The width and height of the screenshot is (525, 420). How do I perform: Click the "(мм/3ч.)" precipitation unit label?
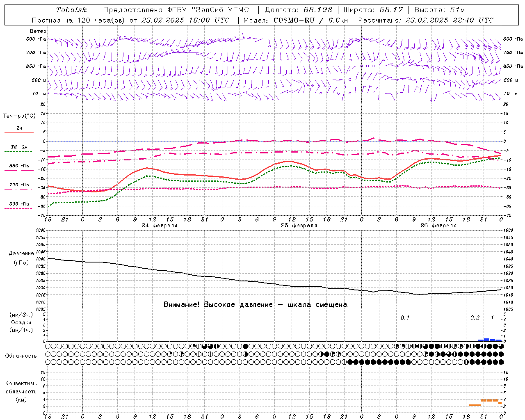[x=21, y=315]
